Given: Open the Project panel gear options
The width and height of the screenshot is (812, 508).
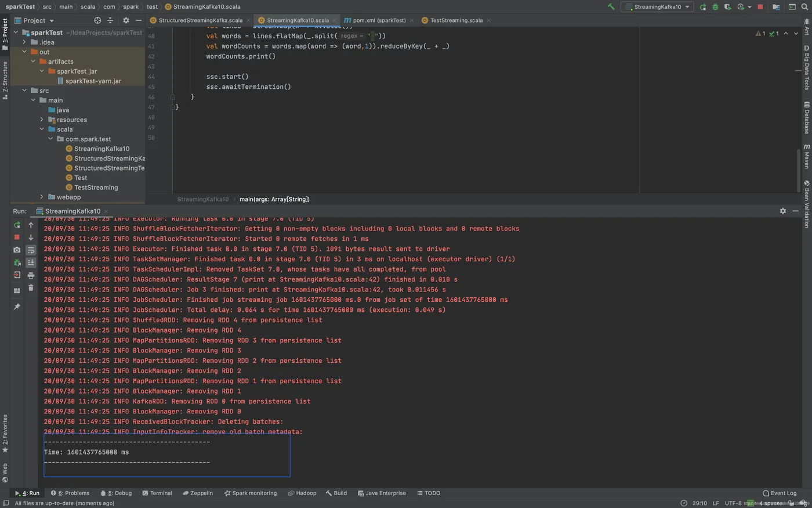Looking at the screenshot, I should coord(126,20).
